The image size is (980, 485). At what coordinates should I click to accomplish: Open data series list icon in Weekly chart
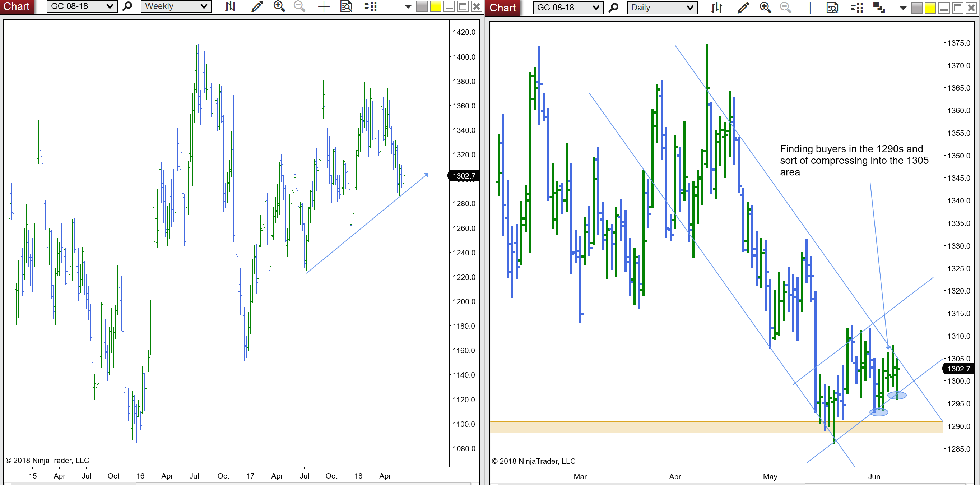(371, 6)
